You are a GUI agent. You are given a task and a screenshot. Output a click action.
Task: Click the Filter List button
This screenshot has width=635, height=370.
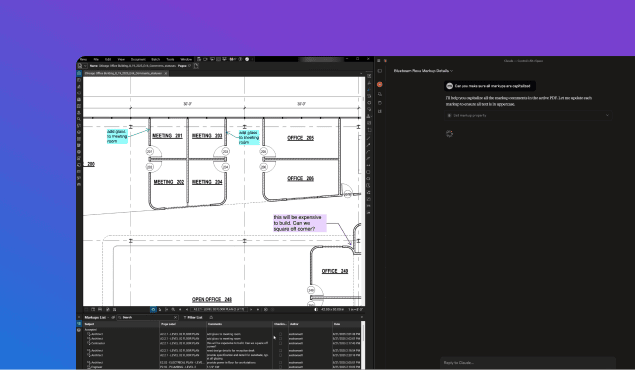(193, 317)
